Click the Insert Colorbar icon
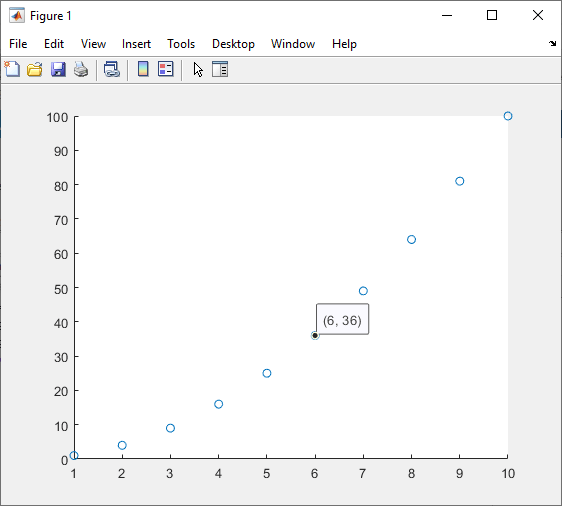 coord(143,69)
